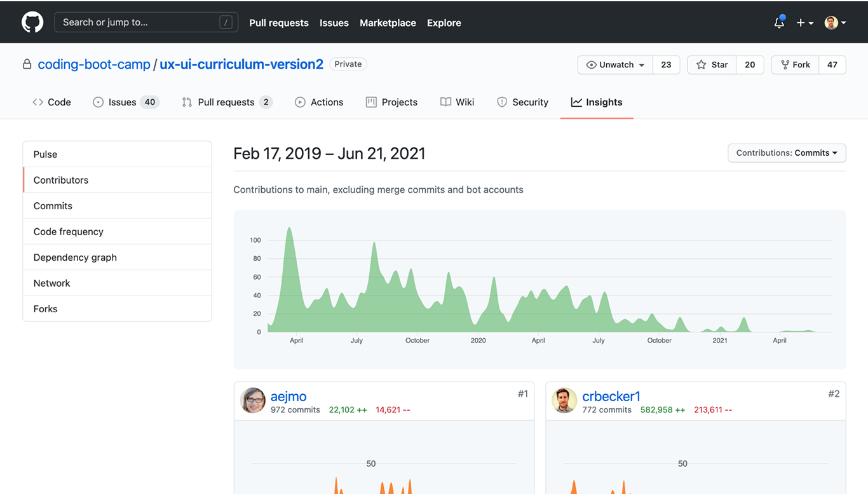Open the Contributions: Commits dropdown
The height and width of the screenshot is (494, 868).
coord(787,153)
